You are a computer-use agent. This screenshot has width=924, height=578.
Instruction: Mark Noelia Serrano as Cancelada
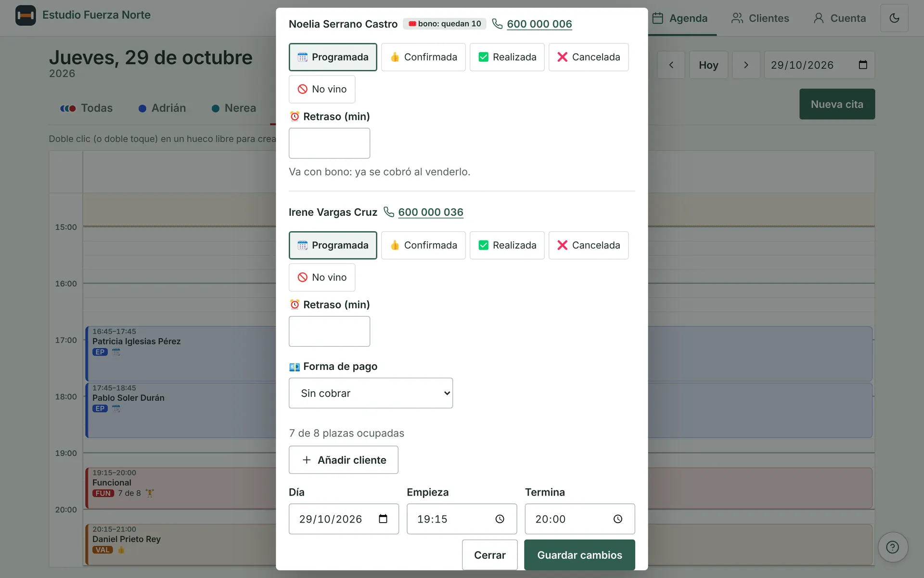pyautogui.click(x=589, y=57)
